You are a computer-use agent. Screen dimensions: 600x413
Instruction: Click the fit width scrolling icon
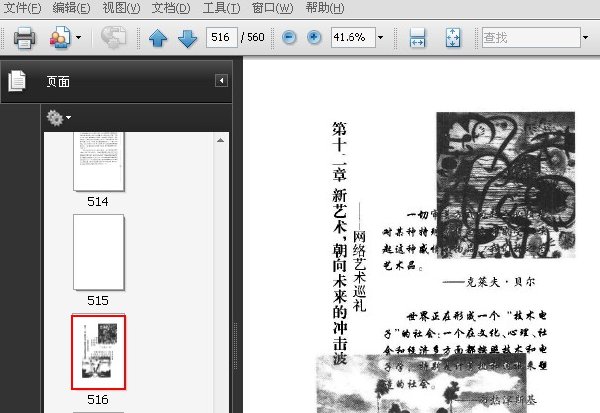pos(417,38)
